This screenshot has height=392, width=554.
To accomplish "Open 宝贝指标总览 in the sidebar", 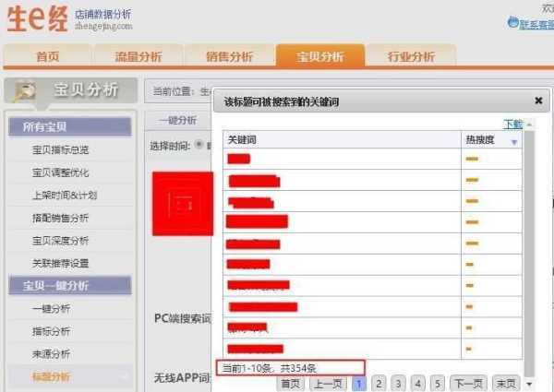I will point(61,149).
